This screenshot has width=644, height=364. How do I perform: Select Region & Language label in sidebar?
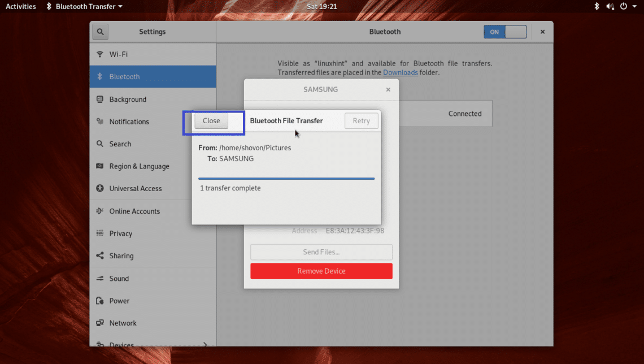click(139, 166)
